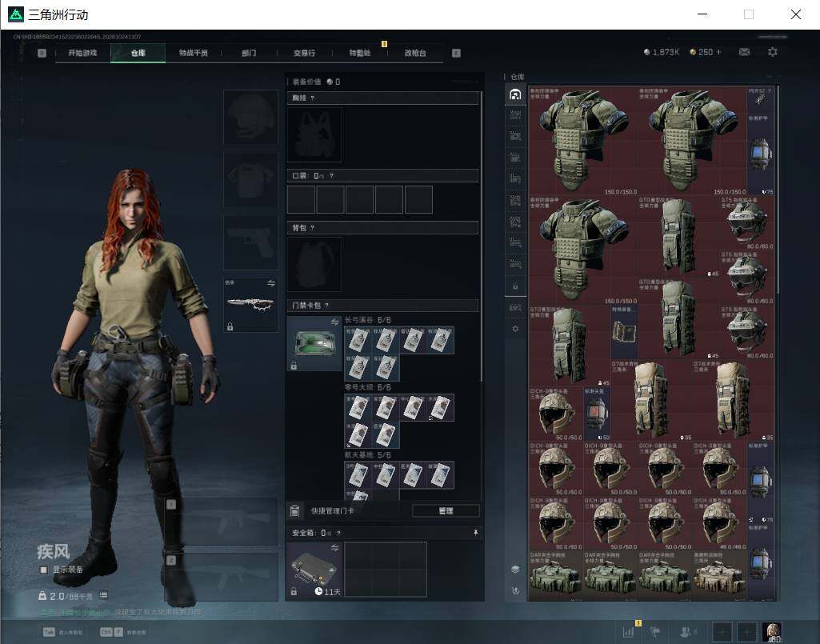The width and height of the screenshot is (820, 644).
Task: Open the friends icon in bottom bar
Action: 687,631
